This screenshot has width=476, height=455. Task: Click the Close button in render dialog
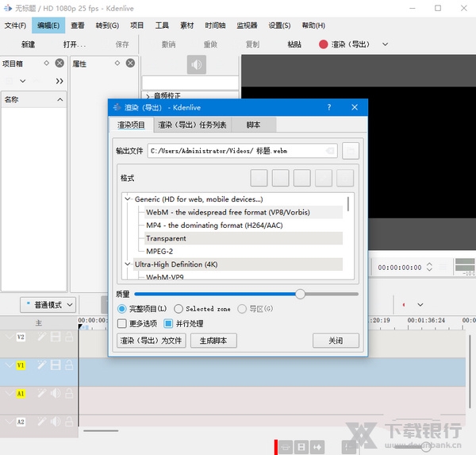click(x=336, y=341)
